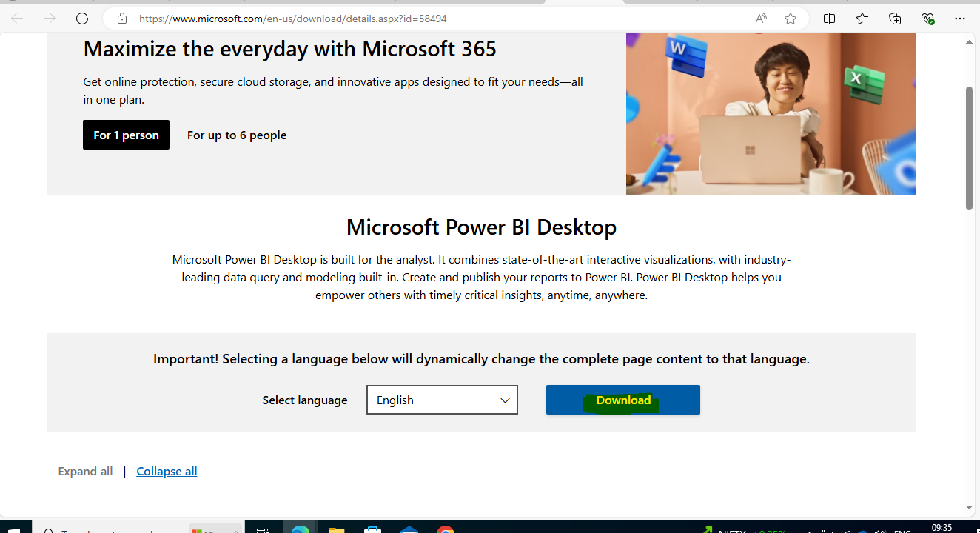The height and width of the screenshot is (533, 980).
Task: Open Google Chrome from the taskbar
Action: 445,529
